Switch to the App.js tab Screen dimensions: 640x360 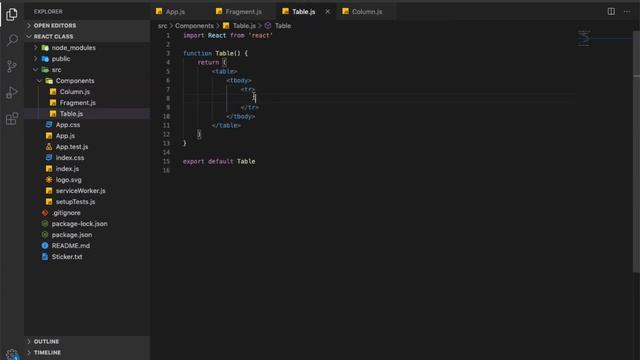coord(175,11)
